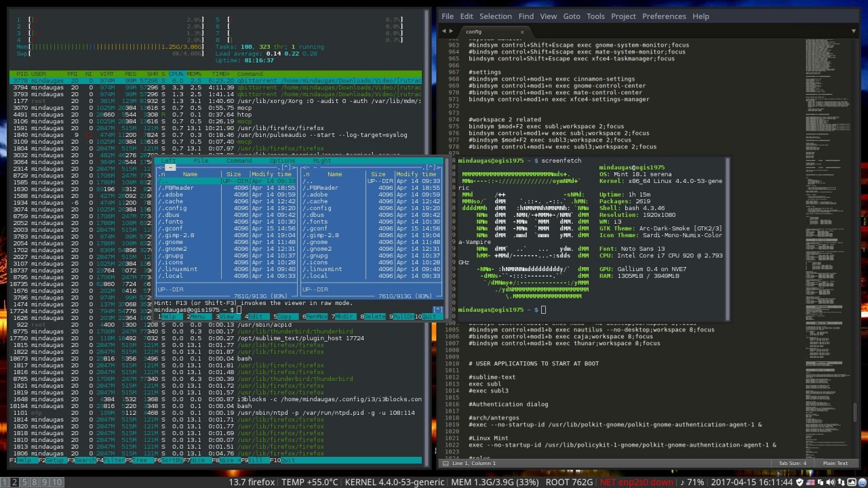Click the left panel [^] history button
This screenshot has height=488, width=868.
pos(287,167)
